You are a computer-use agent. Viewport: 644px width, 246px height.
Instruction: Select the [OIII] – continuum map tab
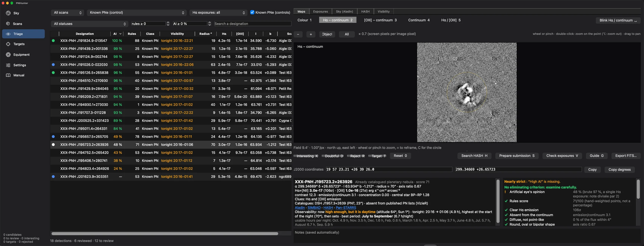click(x=380, y=20)
